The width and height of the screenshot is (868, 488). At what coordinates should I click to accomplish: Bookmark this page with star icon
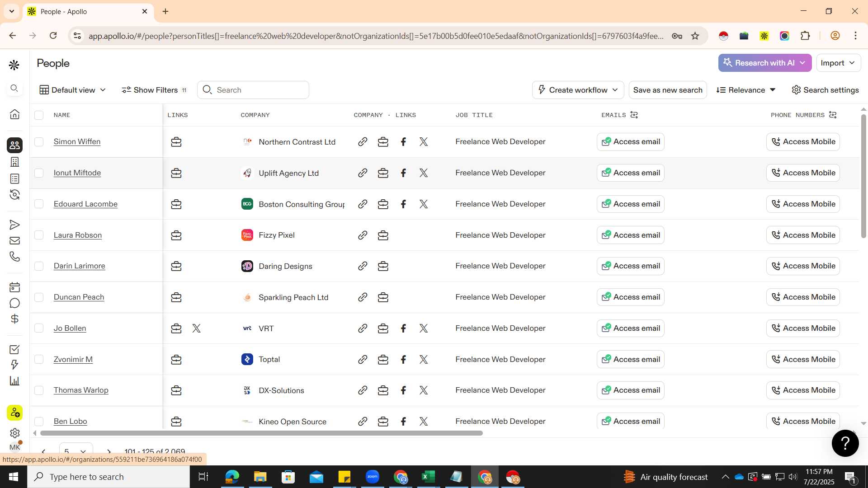click(x=695, y=36)
